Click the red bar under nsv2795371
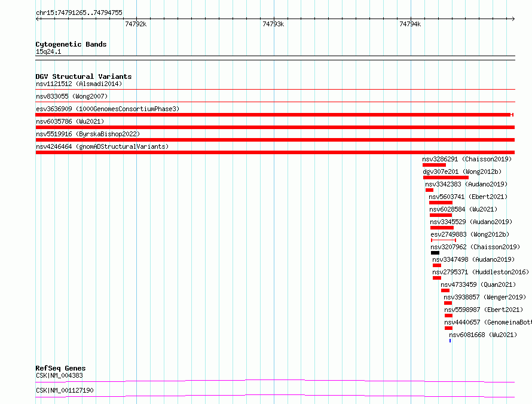Viewport: 532px width, 404px height. point(437,278)
